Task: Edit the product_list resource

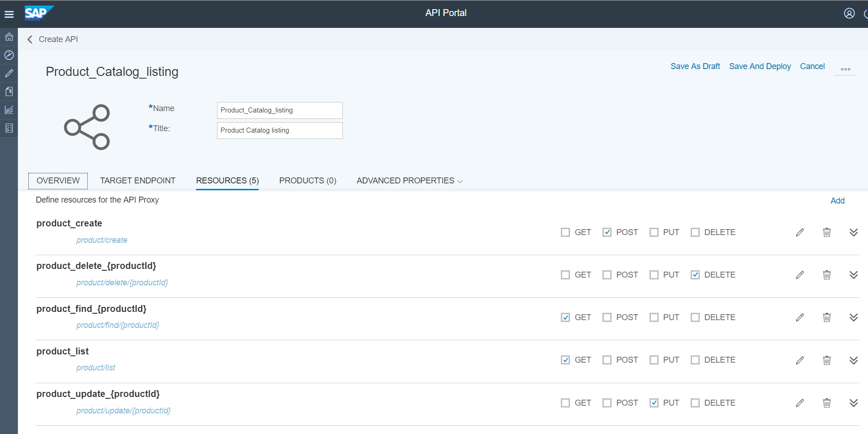Action: coord(799,360)
